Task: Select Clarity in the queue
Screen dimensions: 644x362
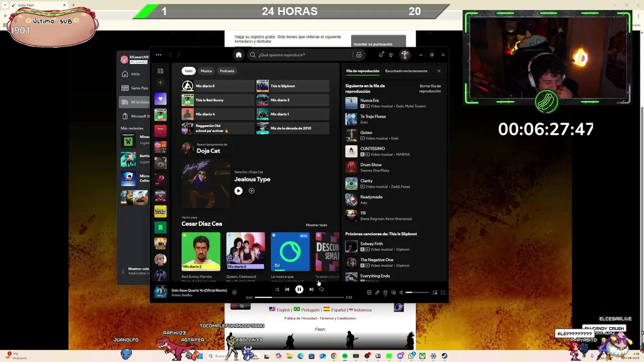Action: coord(393,184)
